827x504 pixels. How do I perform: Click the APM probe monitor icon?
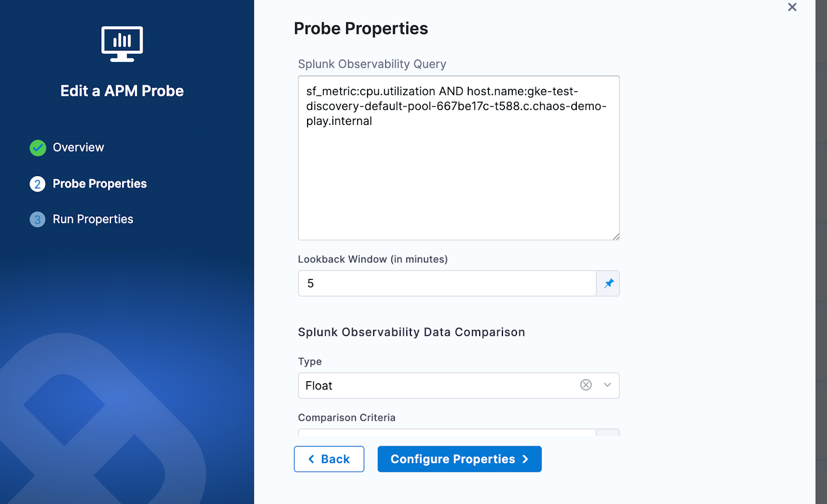(122, 44)
